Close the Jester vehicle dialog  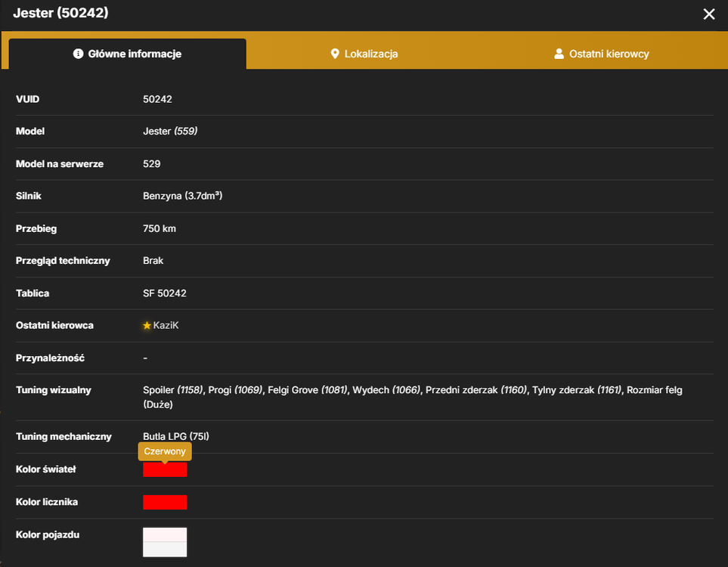pos(708,14)
